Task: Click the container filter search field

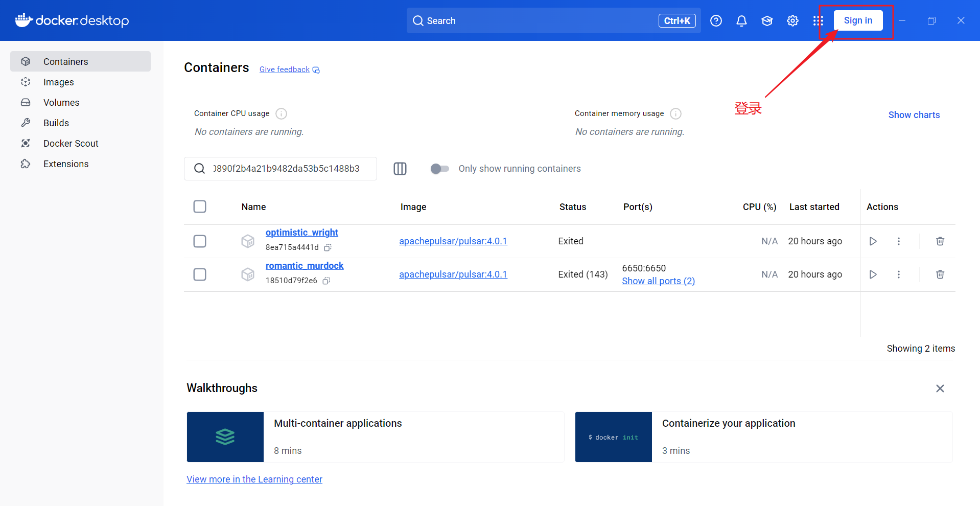Action: [x=281, y=169]
